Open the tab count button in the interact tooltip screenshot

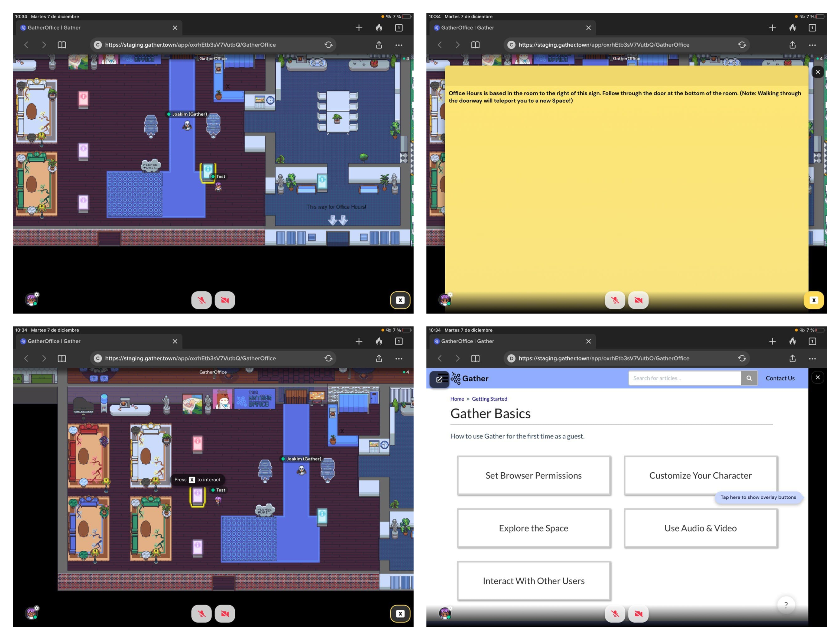tap(398, 341)
